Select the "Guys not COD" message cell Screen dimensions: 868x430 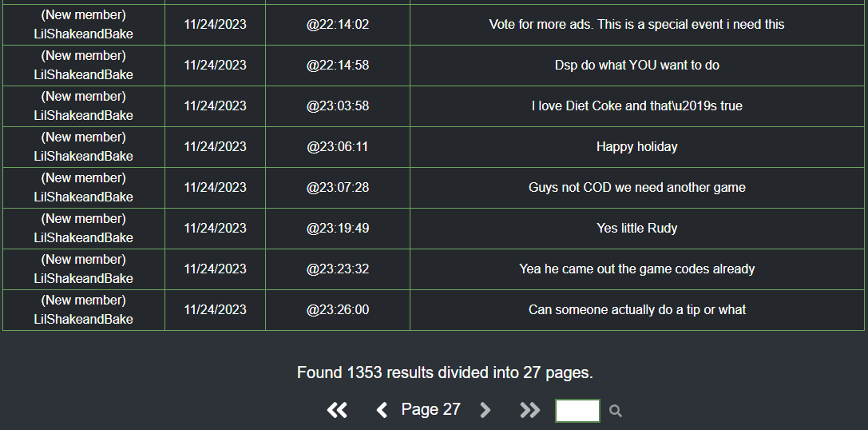[x=636, y=187]
